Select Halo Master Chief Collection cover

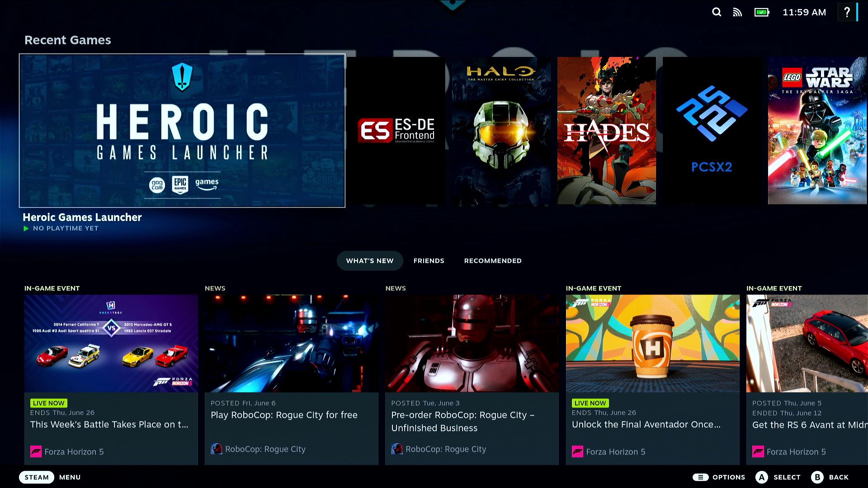tap(501, 131)
